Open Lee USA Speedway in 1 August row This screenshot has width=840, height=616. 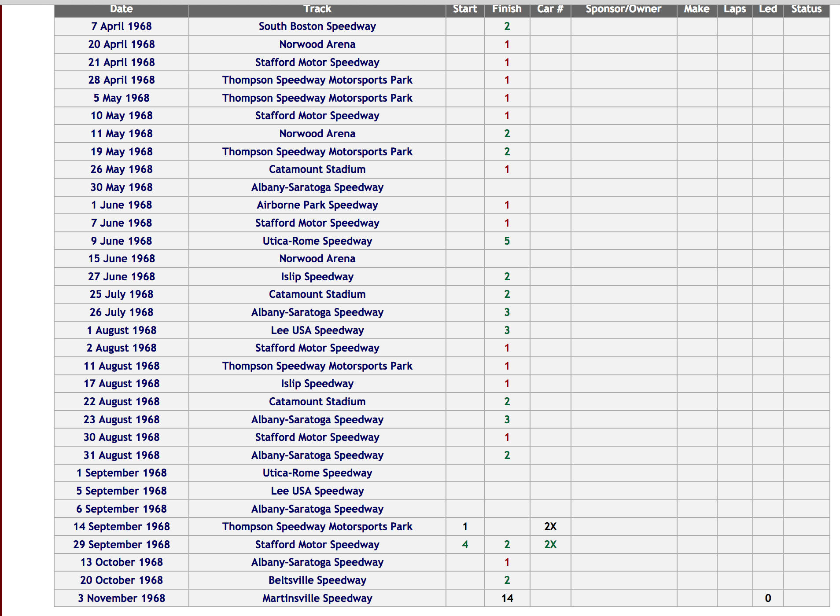pyautogui.click(x=317, y=330)
